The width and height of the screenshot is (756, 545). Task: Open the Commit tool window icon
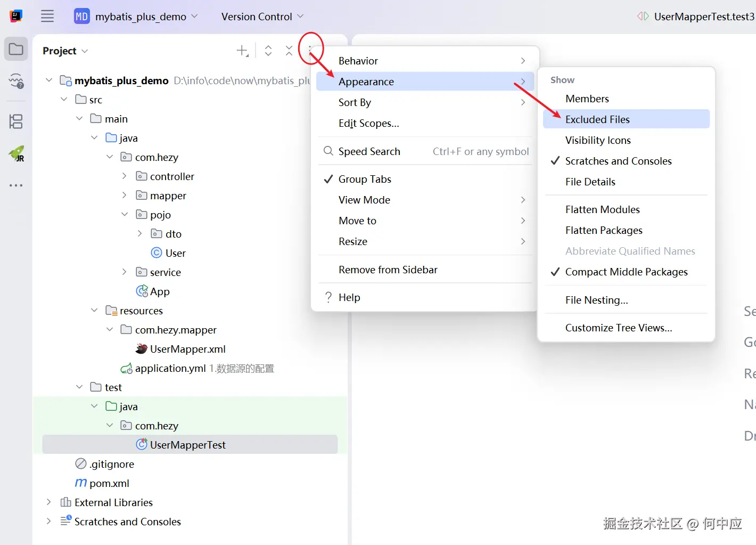click(16, 81)
